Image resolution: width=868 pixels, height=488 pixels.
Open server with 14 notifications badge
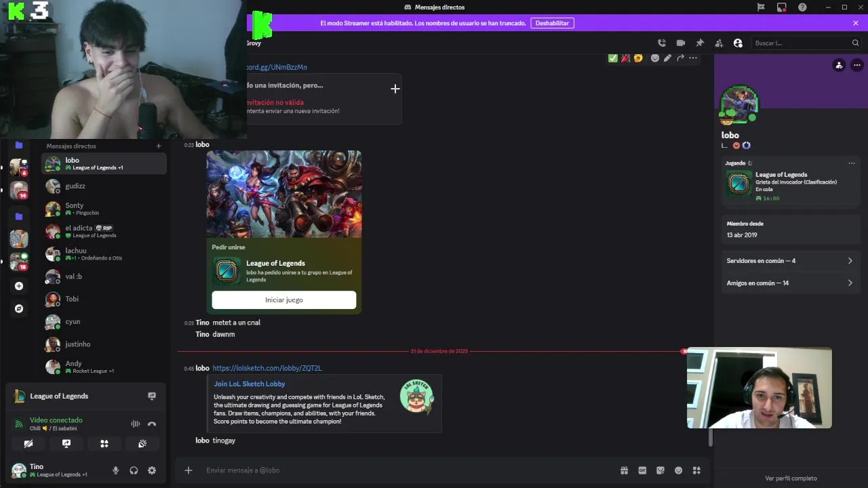tap(19, 190)
